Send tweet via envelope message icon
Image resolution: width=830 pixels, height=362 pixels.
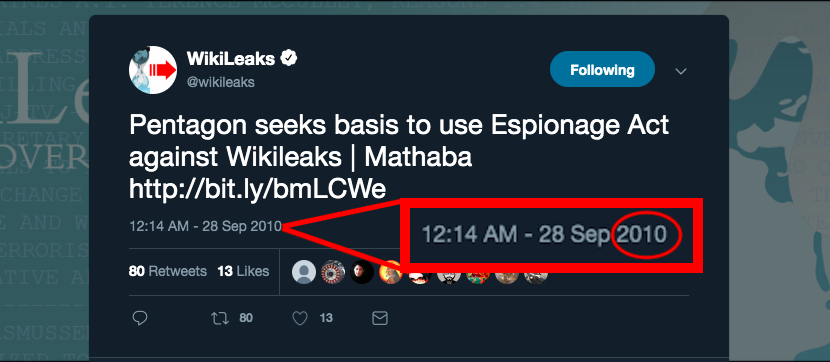tap(380, 318)
